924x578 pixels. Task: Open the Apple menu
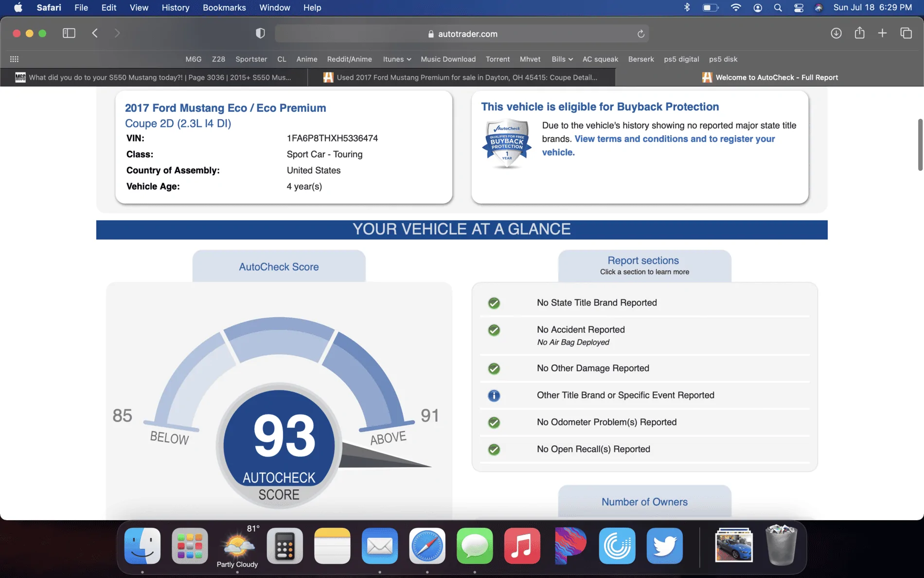tap(18, 7)
